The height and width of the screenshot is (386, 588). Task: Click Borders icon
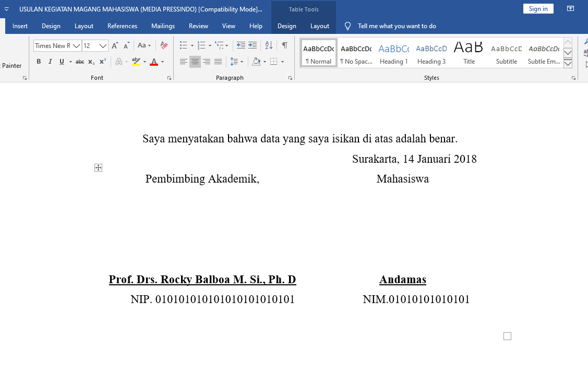pos(274,62)
